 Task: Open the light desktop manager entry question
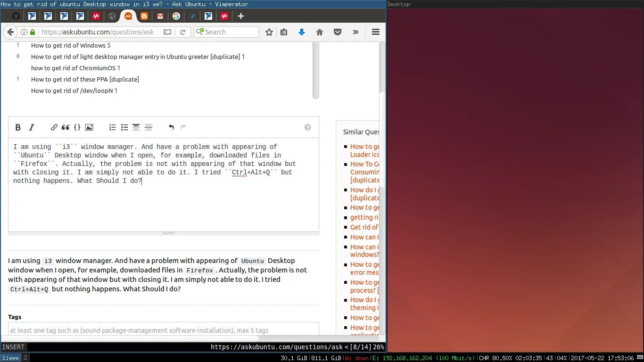(x=138, y=57)
